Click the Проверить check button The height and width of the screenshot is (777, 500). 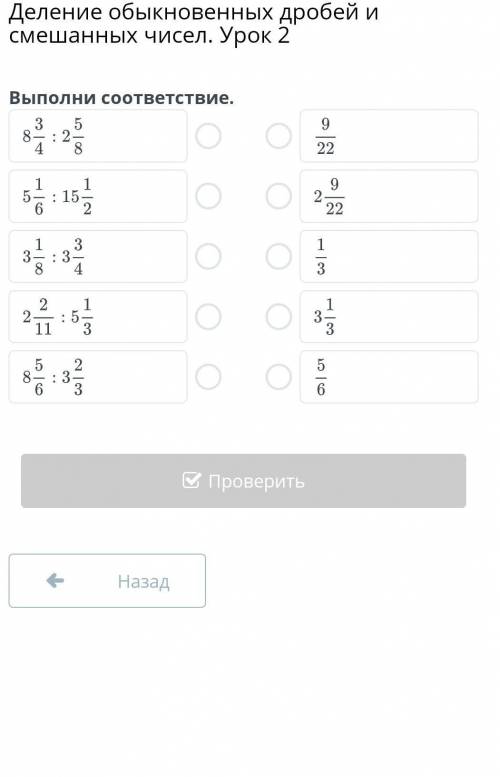point(243,481)
